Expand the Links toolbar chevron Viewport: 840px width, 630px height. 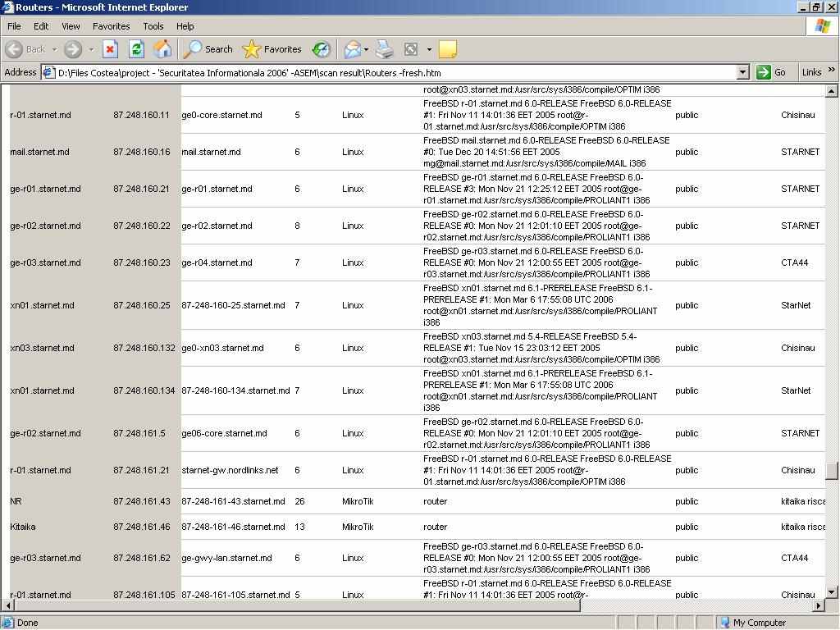832,70
